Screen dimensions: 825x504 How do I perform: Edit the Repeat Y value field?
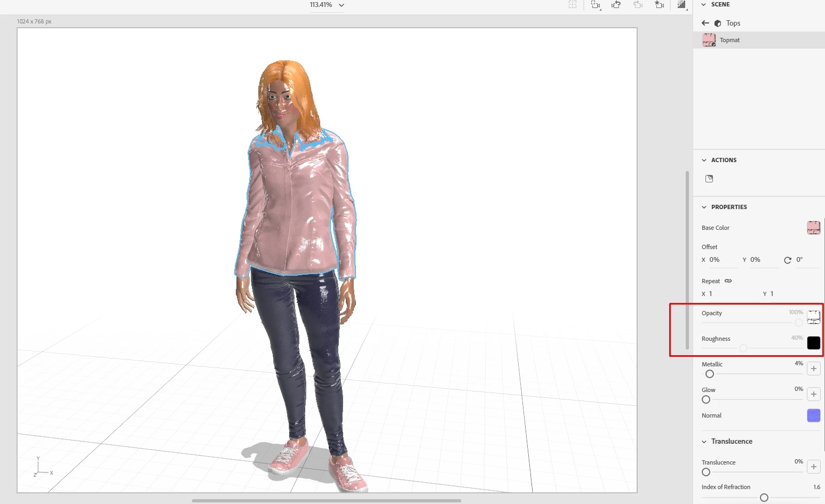coord(795,294)
